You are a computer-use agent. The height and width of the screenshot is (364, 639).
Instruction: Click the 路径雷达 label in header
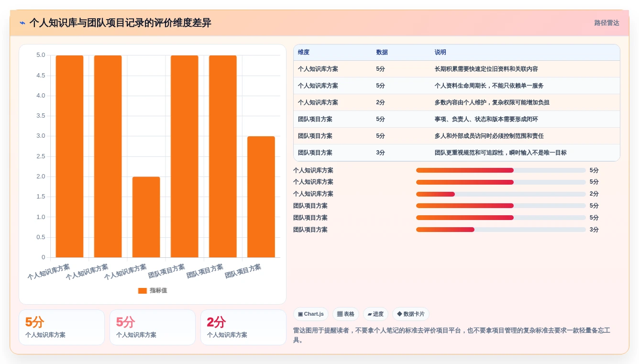pyautogui.click(x=606, y=23)
